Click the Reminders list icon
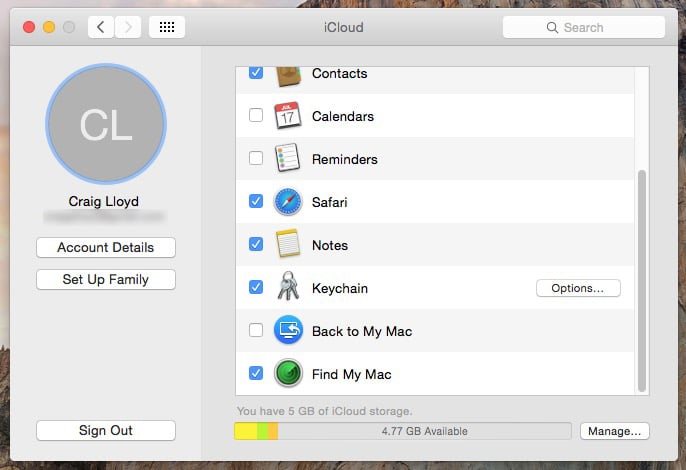 (288, 159)
